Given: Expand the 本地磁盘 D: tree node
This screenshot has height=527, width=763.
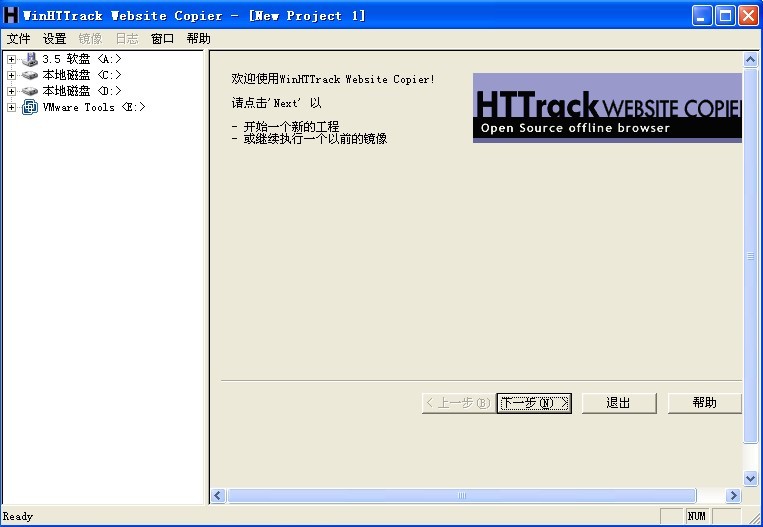Looking at the screenshot, I should point(11,91).
